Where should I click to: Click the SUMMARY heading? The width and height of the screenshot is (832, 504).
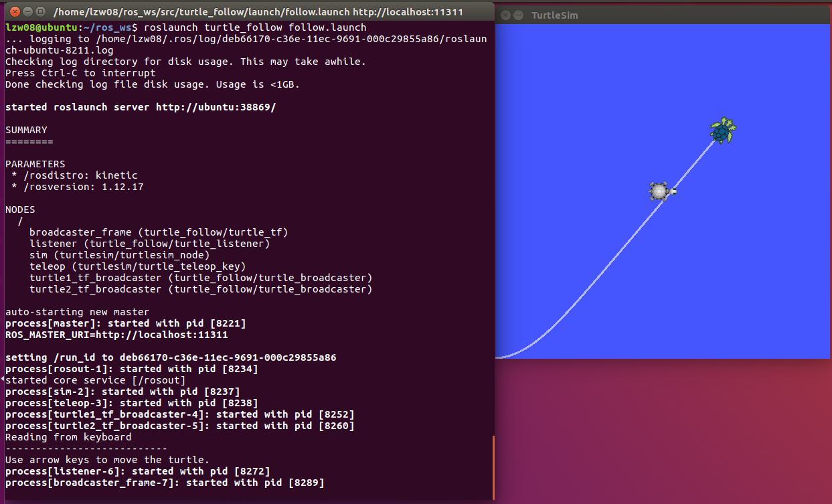click(x=26, y=130)
